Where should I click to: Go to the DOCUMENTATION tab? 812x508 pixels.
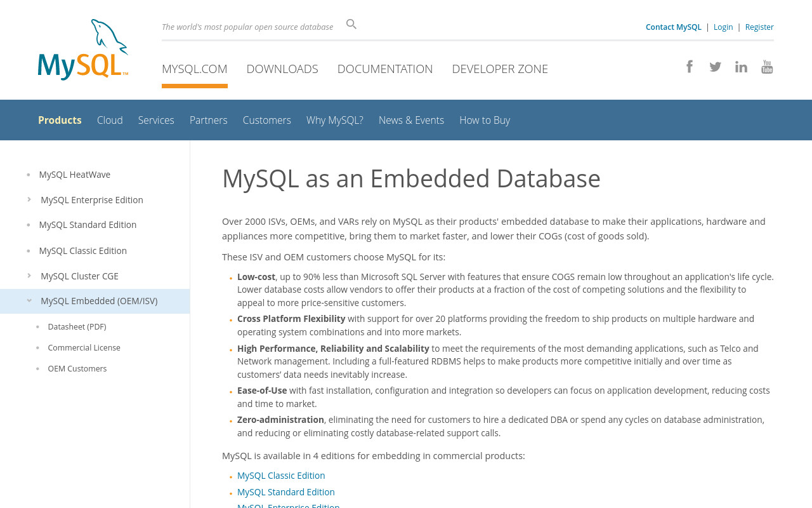click(x=385, y=69)
